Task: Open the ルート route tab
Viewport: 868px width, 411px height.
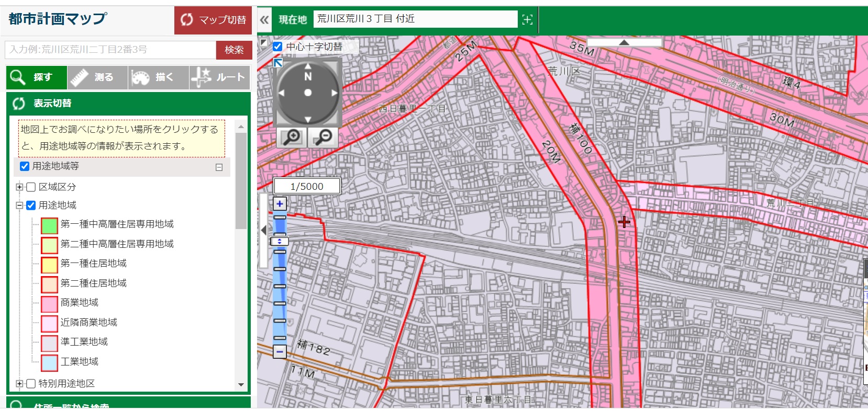Action: pos(220,77)
